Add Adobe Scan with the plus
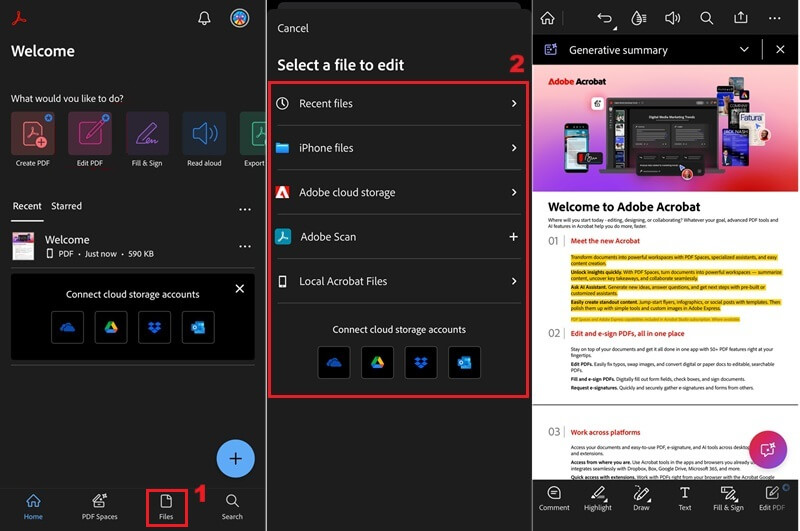The height and width of the screenshot is (531, 800). point(513,237)
